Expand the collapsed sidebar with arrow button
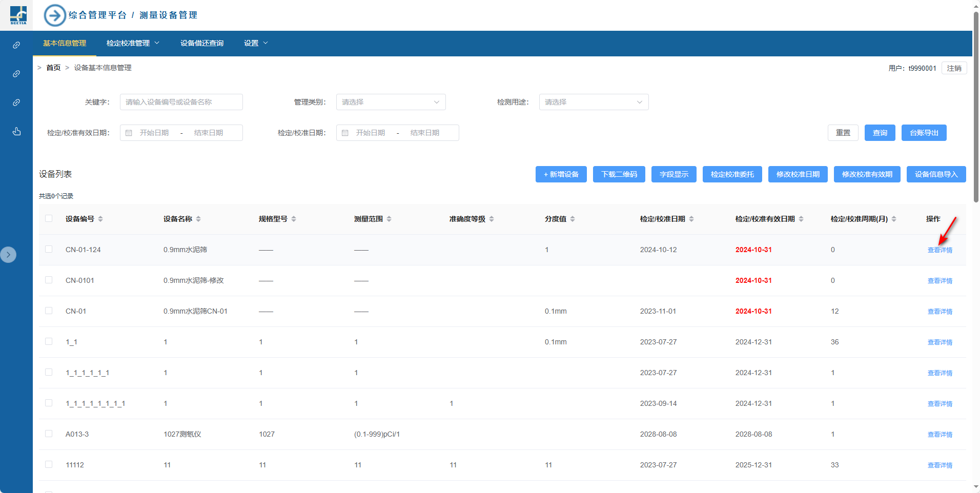This screenshot has width=980, height=493. click(8, 255)
